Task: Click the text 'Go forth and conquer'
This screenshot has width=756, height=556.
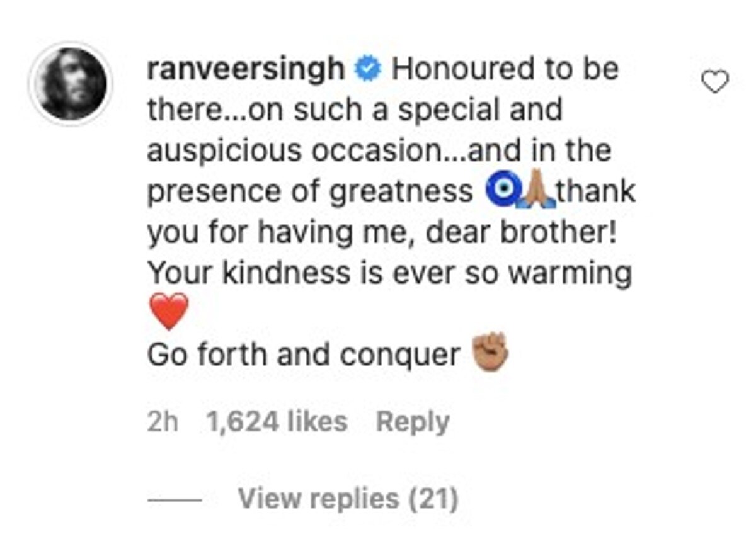Action: (304, 356)
